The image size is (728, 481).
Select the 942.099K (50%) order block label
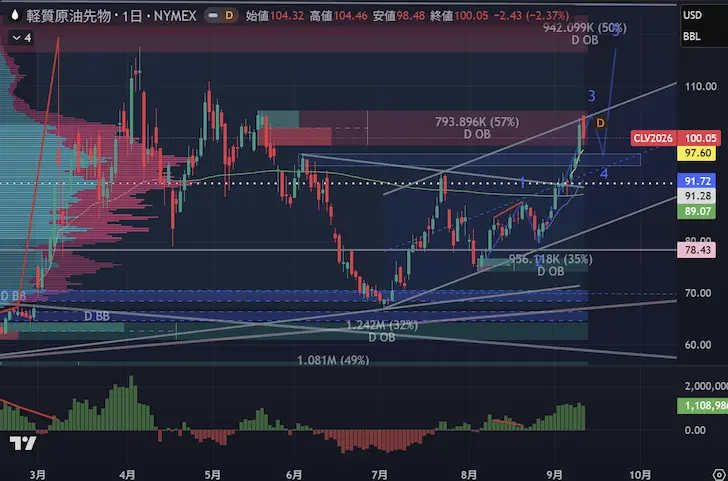coord(585,28)
